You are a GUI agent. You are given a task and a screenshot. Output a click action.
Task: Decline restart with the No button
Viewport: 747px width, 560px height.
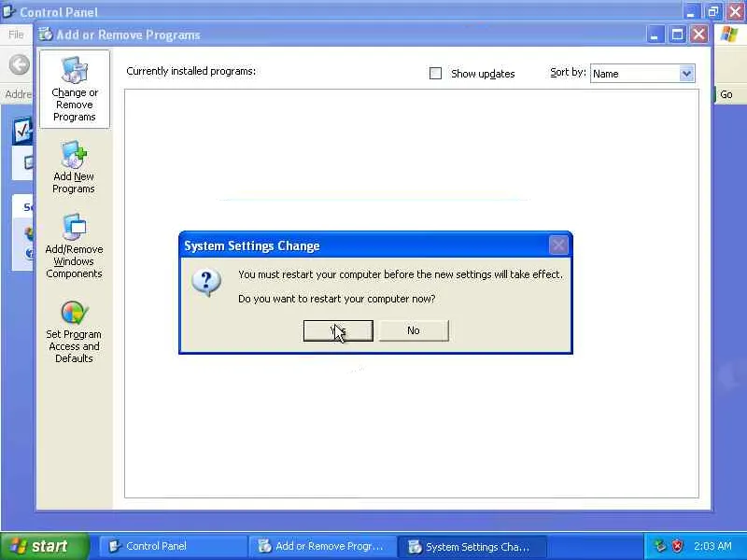pyautogui.click(x=414, y=330)
